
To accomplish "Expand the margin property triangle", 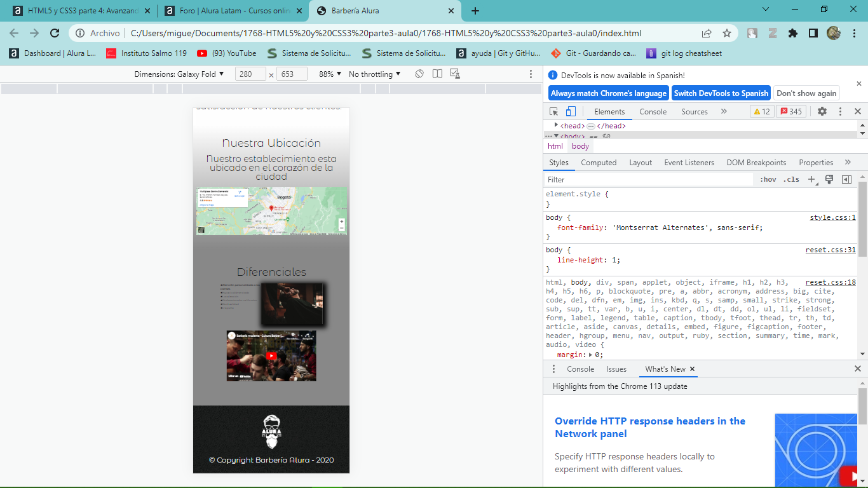I will click(x=591, y=355).
